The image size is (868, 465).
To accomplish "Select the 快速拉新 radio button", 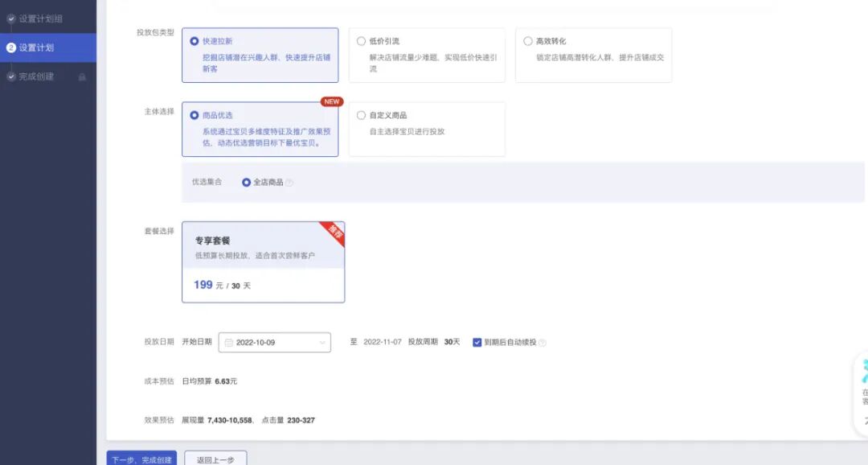I will point(193,40).
